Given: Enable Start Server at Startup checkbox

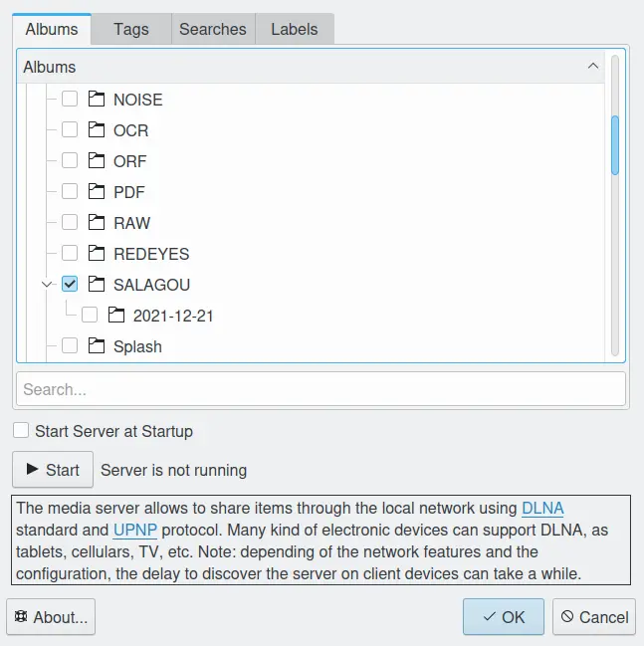Looking at the screenshot, I should [21, 431].
